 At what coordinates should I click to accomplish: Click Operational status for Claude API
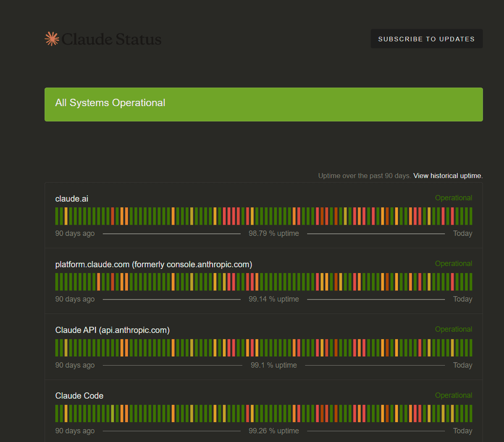[x=453, y=329]
